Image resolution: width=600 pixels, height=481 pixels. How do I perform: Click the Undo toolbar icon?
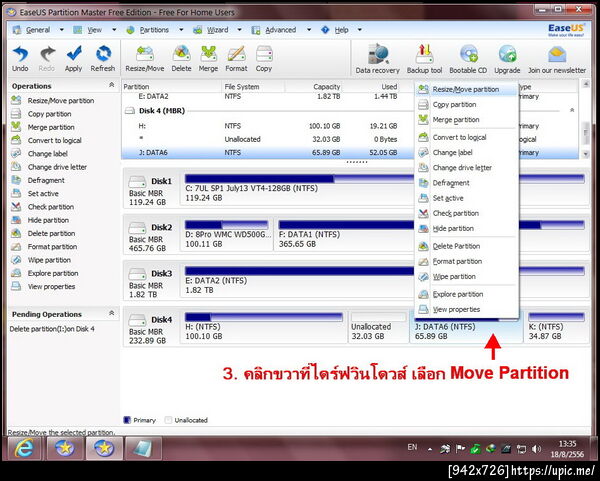pyautogui.click(x=20, y=59)
